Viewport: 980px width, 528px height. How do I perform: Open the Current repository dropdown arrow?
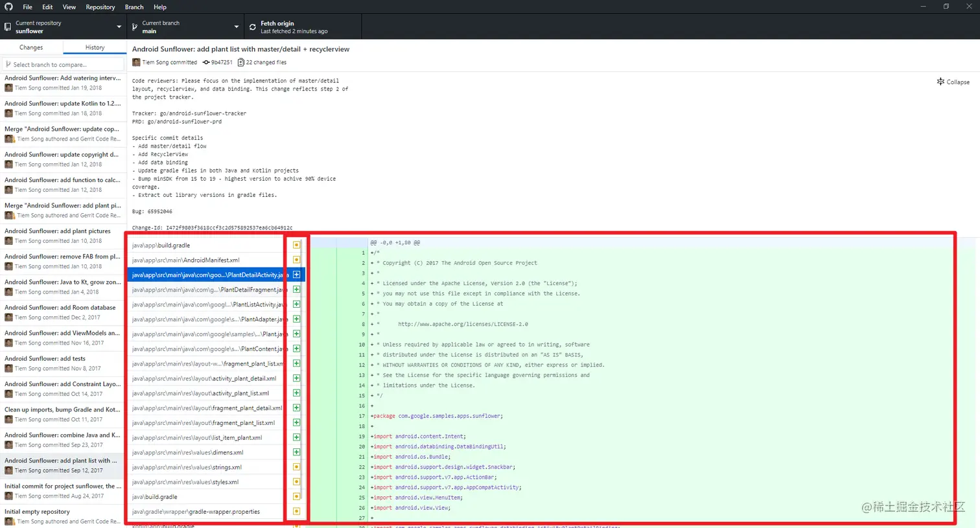click(x=119, y=27)
